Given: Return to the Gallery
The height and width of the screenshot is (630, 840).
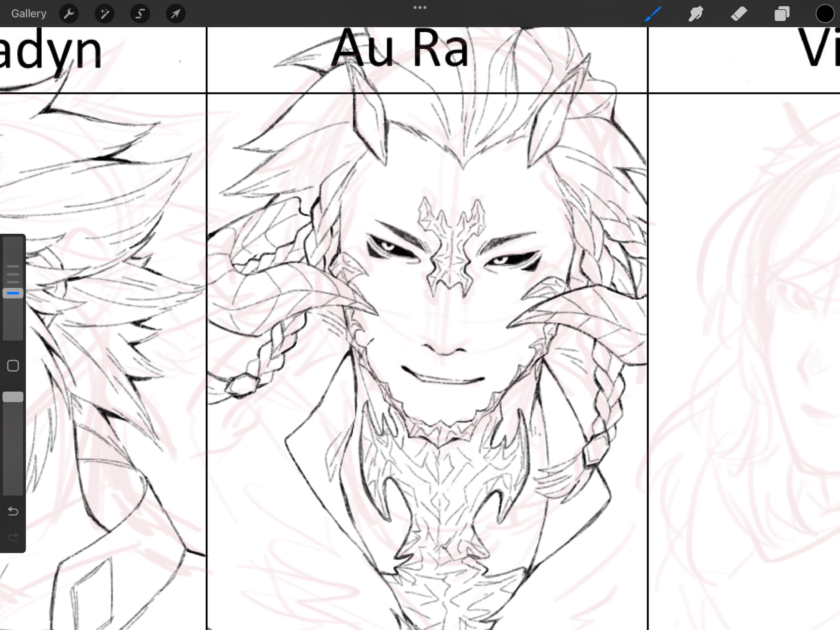Looking at the screenshot, I should point(29,13).
